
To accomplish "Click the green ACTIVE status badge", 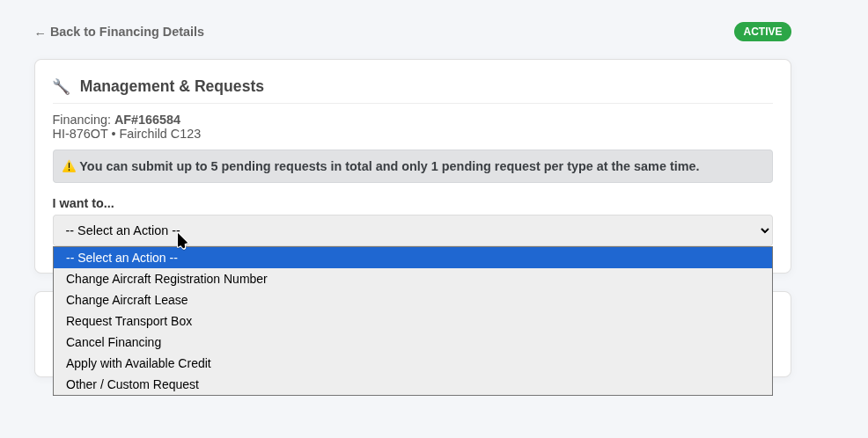I will tap(762, 32).
